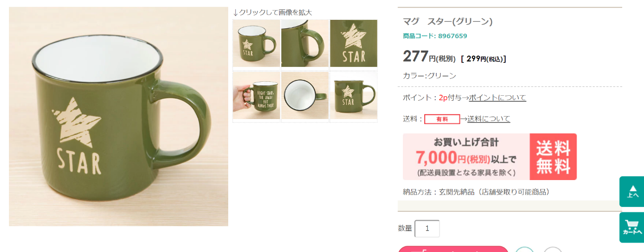Viewport: 644px width, 252px height.
Task: Open the 送料について link
Action: pos(489,119)
